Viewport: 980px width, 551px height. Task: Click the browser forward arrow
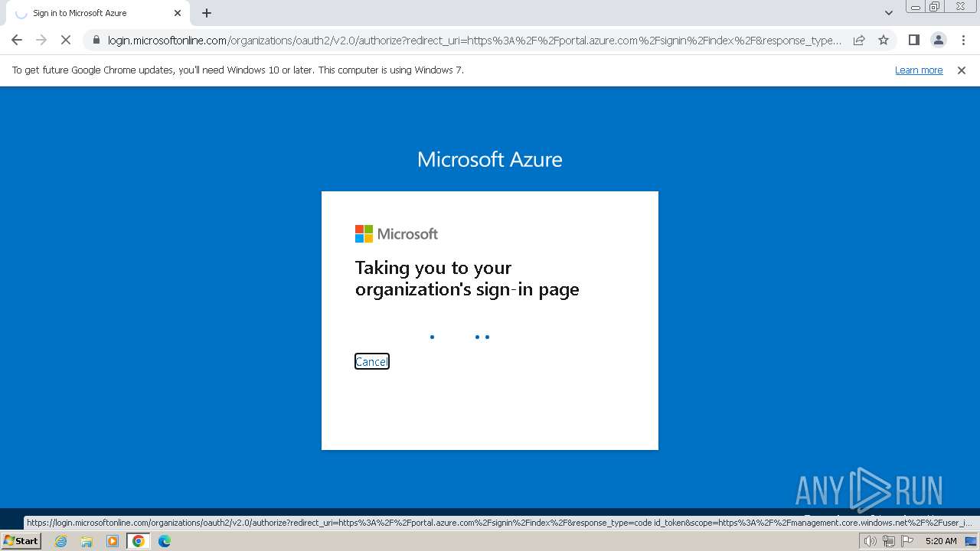pyautogui.click(x=41, y=40)
